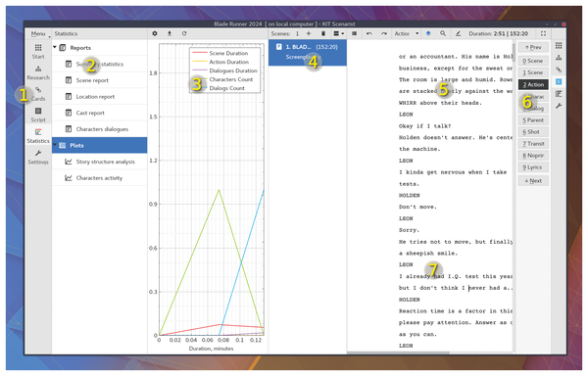Click the export report download icon
The width and height of the screenshot is (588, 376).
(170, 33)
